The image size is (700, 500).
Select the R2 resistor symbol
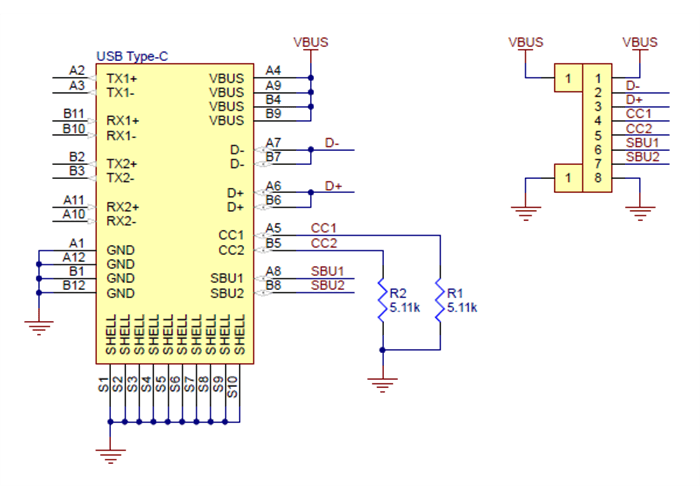coord(383,300)
